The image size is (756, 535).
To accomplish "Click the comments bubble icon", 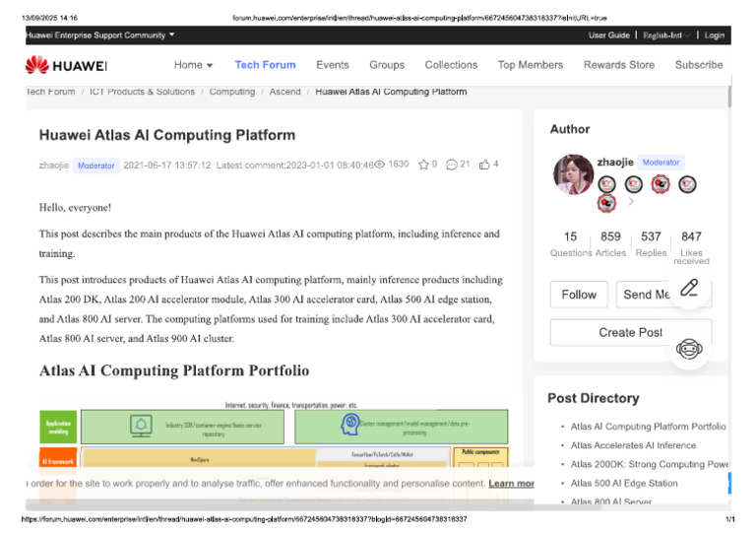I will pos(451,165).
